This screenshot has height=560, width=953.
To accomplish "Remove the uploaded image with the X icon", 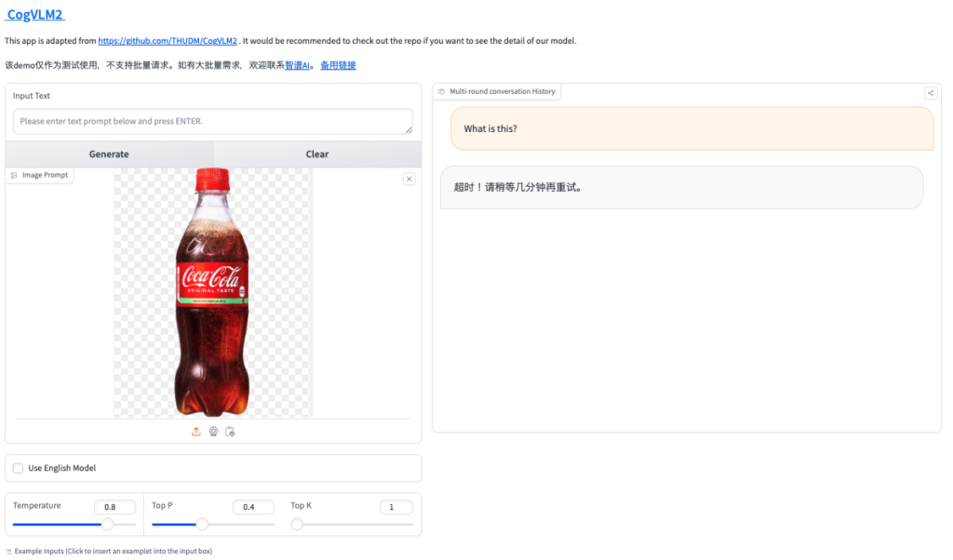I will (x=409, y=180).
